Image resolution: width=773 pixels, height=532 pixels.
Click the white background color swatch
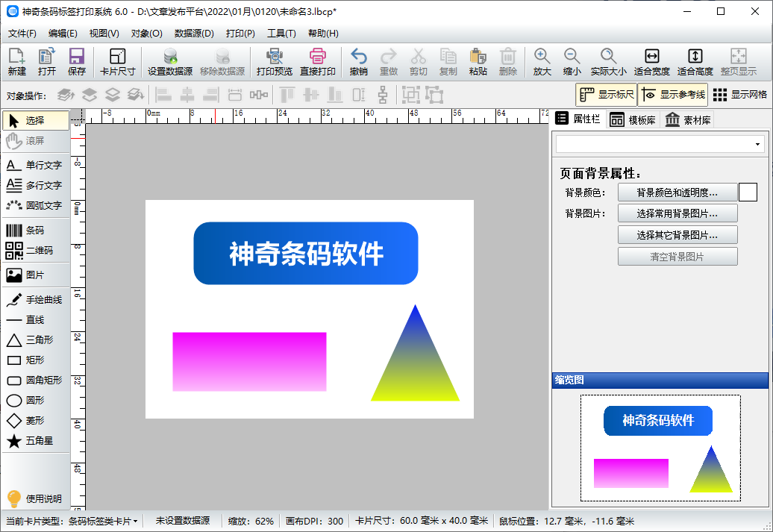pos(748,193)
